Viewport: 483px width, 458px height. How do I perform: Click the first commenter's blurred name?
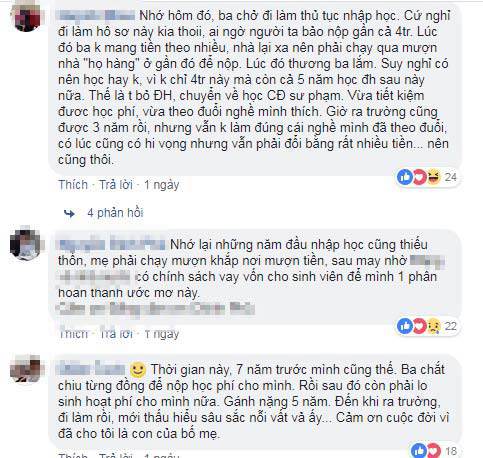(x=97, y=15)
